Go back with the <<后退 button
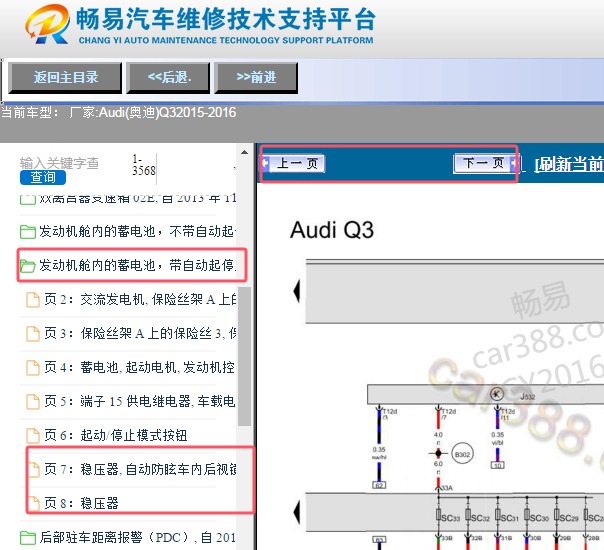Screen dimensions: 604x550 click(x=168, y=77)
